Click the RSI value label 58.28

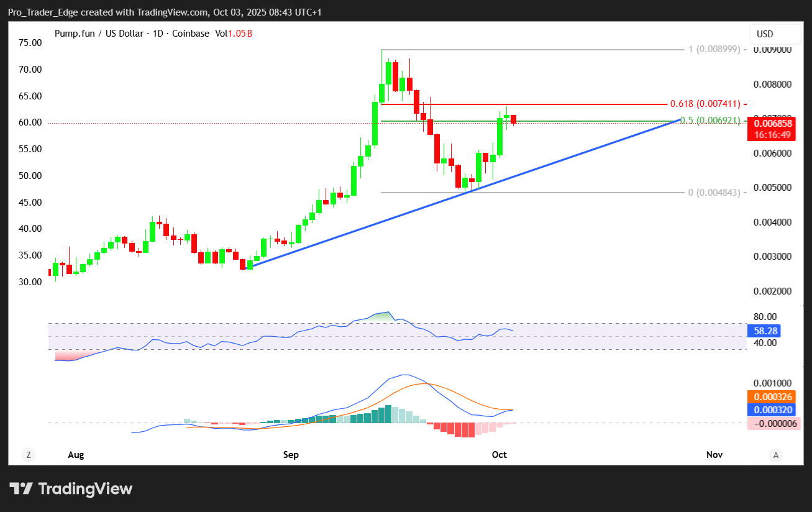click(x=764, y=331)
